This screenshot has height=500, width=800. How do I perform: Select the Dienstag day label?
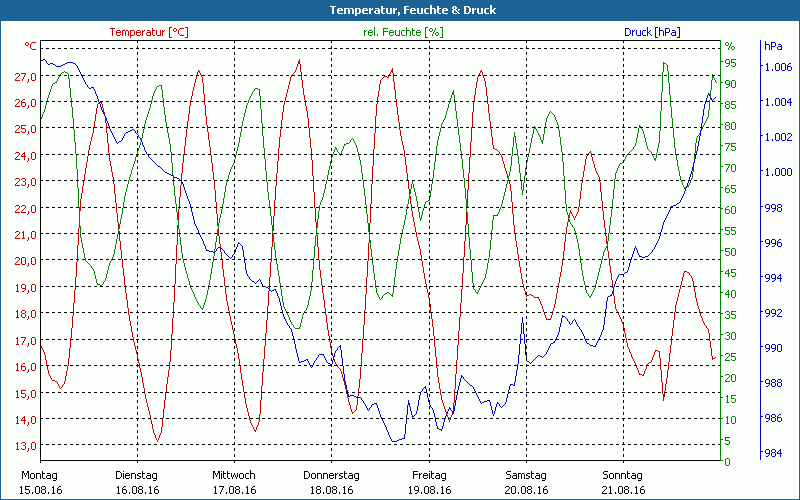137,474
